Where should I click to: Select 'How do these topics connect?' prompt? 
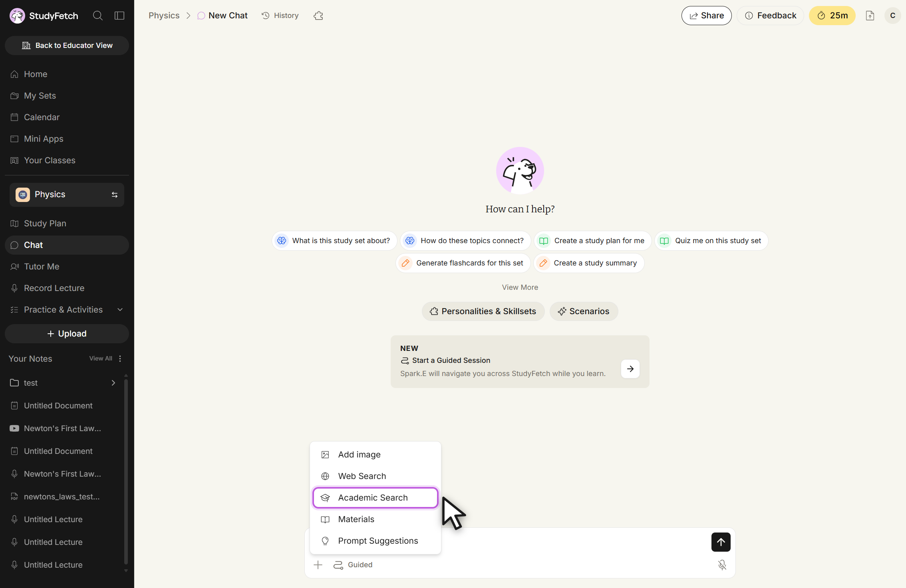[x=465, y=241]
